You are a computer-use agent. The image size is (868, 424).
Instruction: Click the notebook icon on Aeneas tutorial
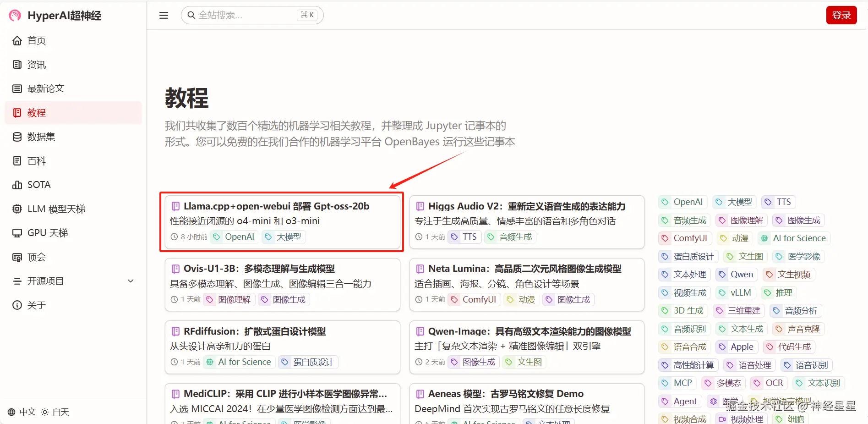pyautogui.click(x=420, y=394)
